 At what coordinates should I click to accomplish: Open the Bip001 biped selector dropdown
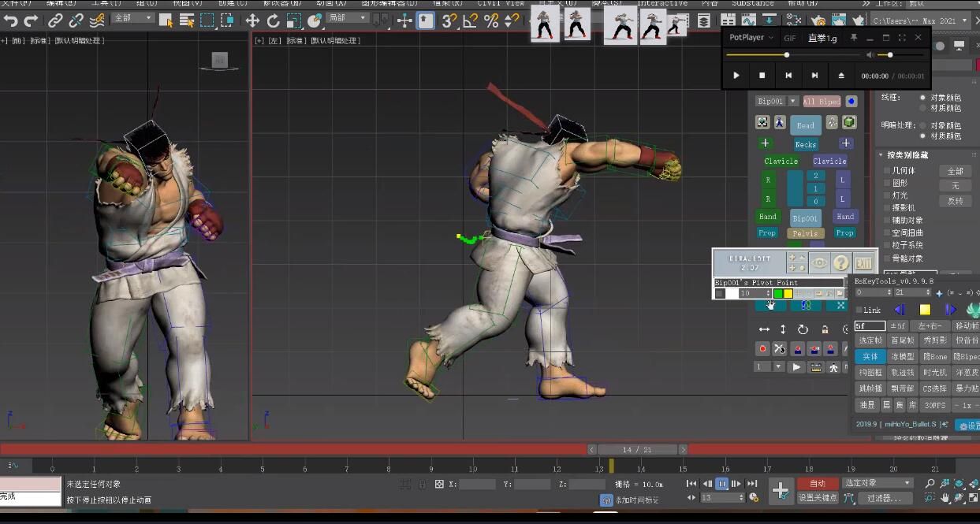(776, 101)
